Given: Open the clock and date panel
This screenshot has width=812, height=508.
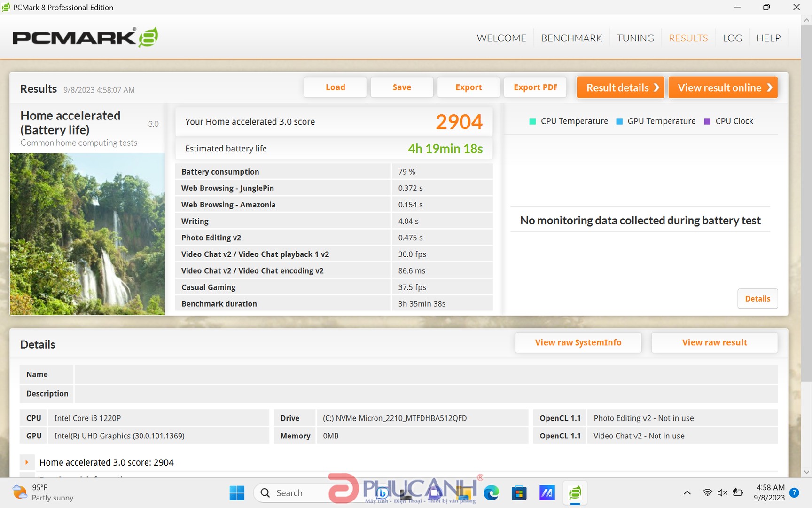Looking at the screenshot, I should (x=770, y=493).
